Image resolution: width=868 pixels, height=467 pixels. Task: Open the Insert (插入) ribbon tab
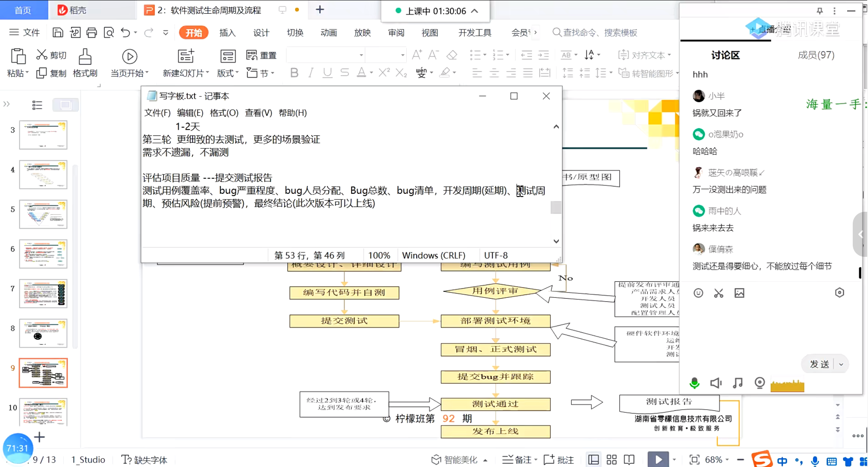(227, 33)
